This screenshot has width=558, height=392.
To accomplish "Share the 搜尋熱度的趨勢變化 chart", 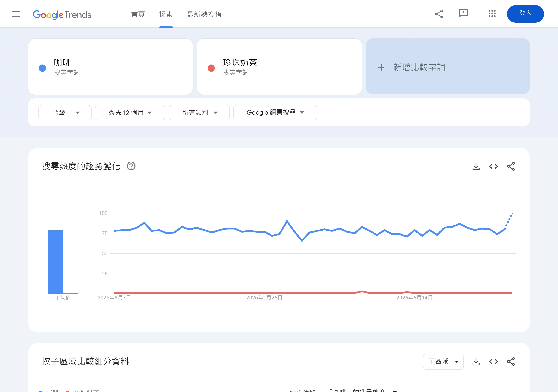I will (x=511, y=167).
